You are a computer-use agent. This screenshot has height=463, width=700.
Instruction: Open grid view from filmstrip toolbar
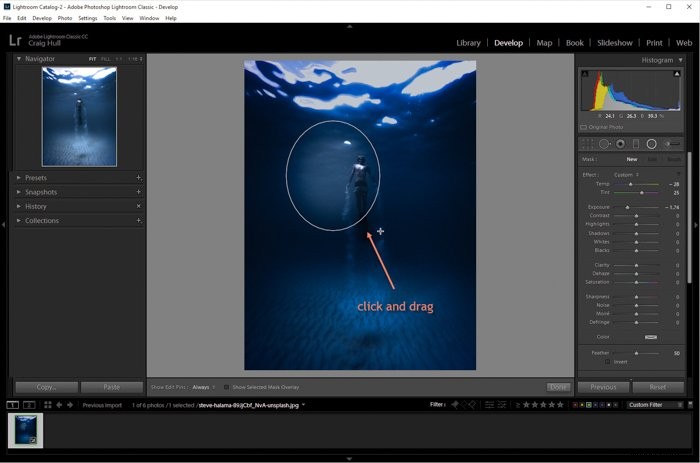[48, 405]
